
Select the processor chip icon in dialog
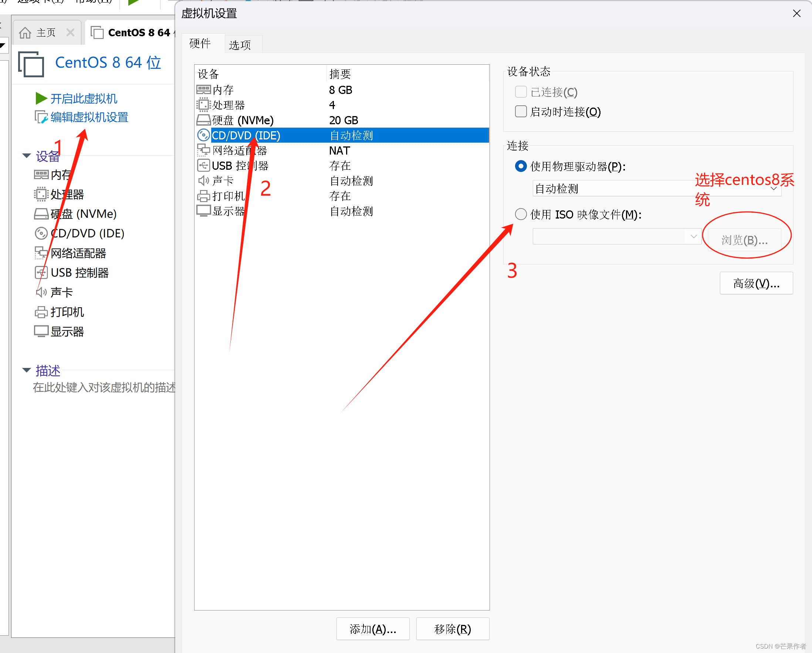(x=203, y=105)
